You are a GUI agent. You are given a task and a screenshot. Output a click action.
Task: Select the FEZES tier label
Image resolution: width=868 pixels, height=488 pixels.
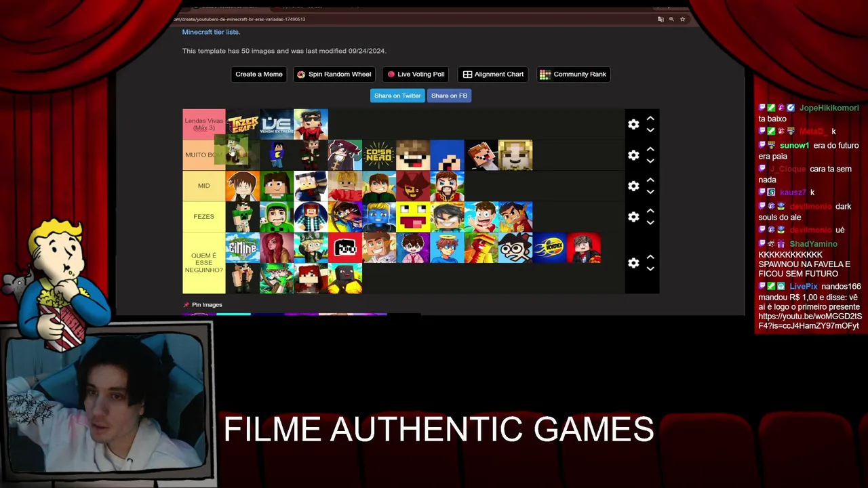(x=204, y=217)
